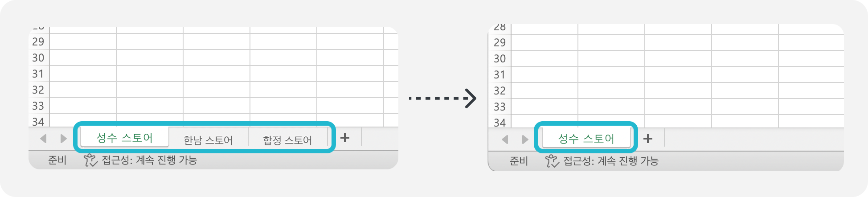The image size is (868, 197).
Task: Select the 성수 스토어 tab in left screenshot
Action: coord(125,138)
